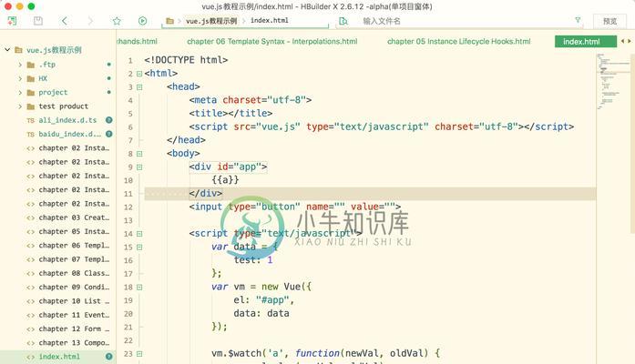Open chapter 07 Templ... file

coord(74,259)
